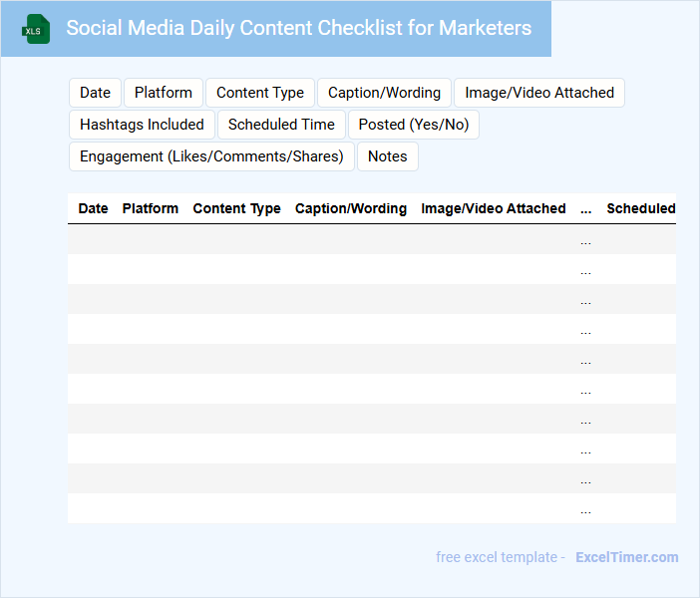Select the Platform tag button
Screen dimensions: 700x598
point(164,93)
